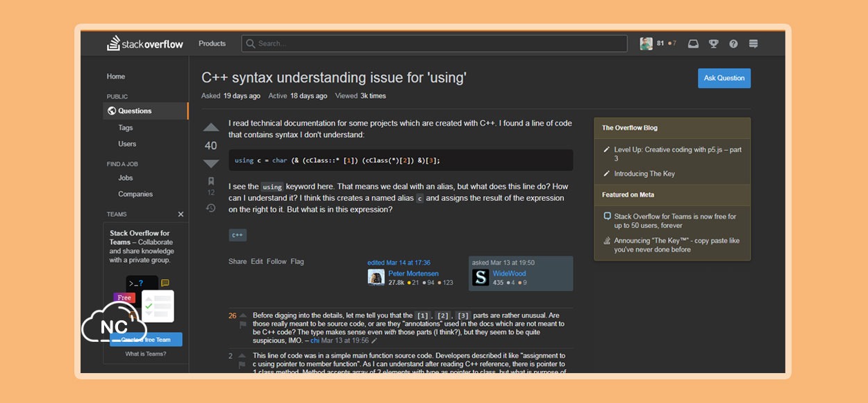Screen dimensions: 868x403
Task: Click the Ask Question button
Action: click(x=724, y=79)
